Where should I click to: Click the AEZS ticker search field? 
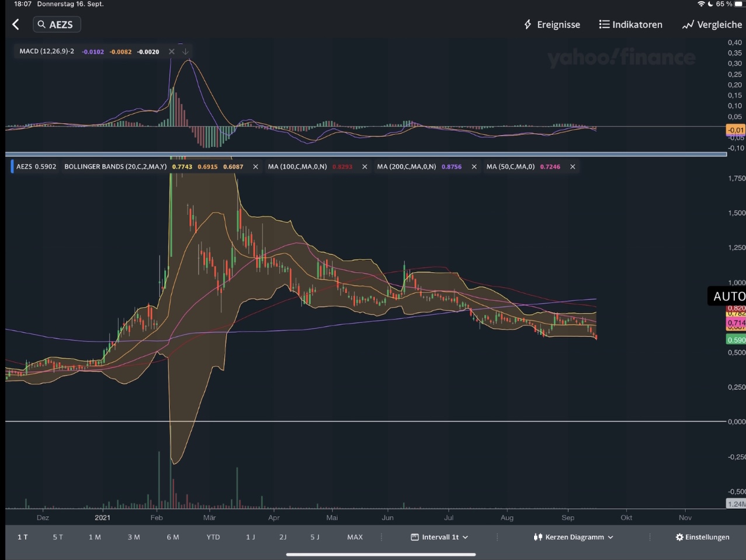click(57, 25)
